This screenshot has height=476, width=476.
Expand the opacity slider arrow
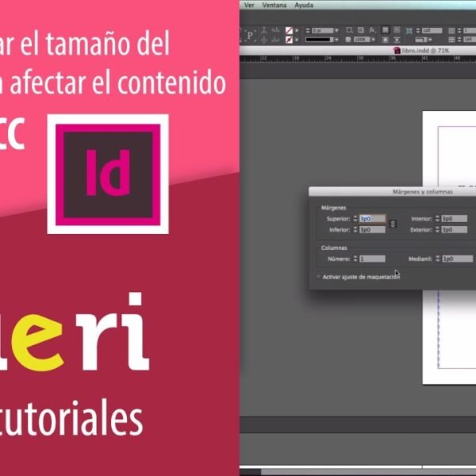point(374,40)
